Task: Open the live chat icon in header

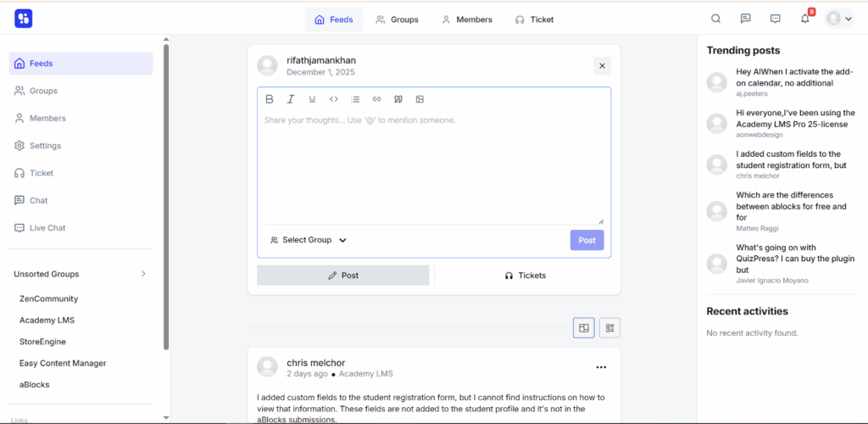Action: 776,19
